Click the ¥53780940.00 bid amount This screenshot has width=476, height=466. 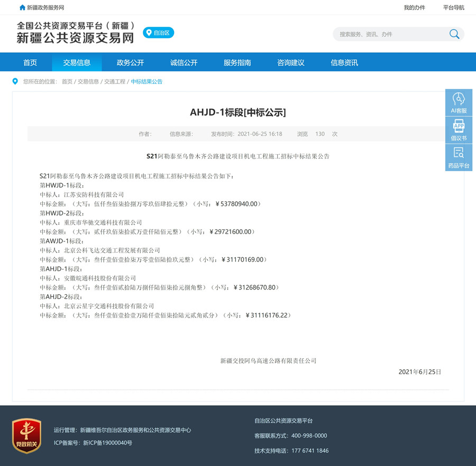(236, 204)
